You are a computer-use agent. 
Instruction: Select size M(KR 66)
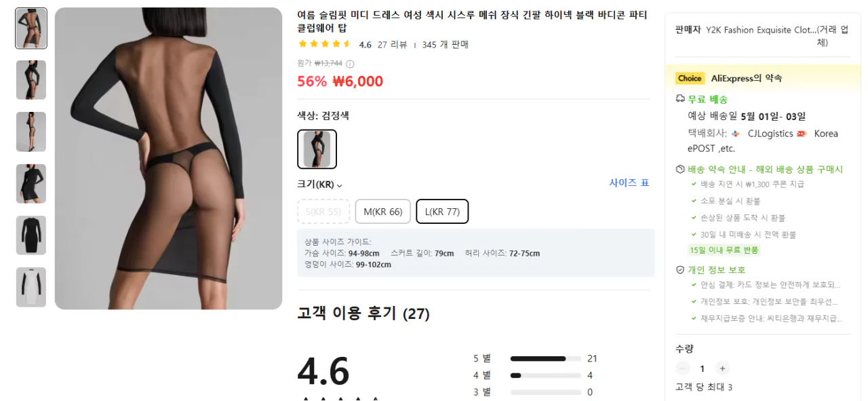click(382, 212)
